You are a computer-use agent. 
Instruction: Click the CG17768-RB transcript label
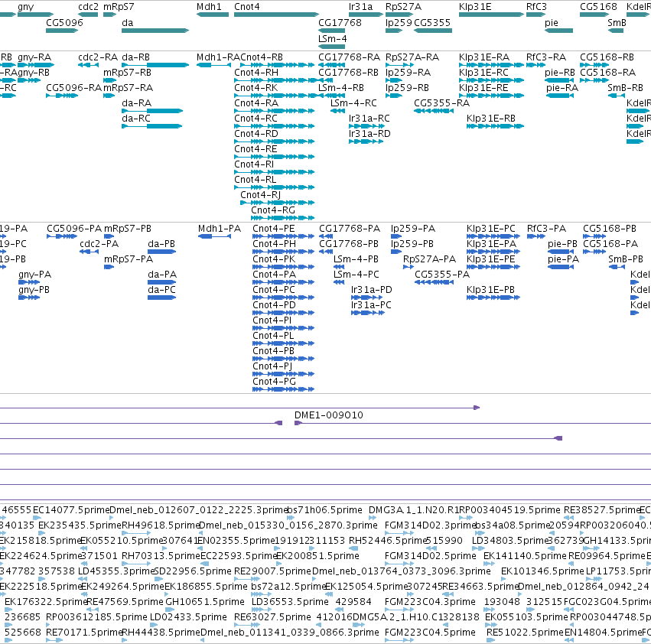click(348, 72)
